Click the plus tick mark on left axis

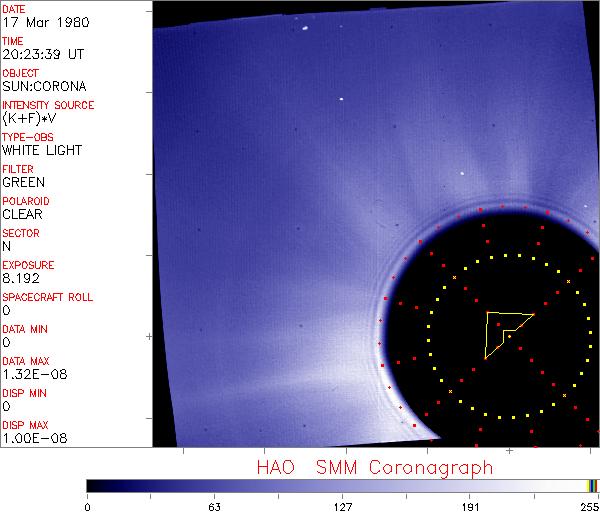tap(149, 337)
